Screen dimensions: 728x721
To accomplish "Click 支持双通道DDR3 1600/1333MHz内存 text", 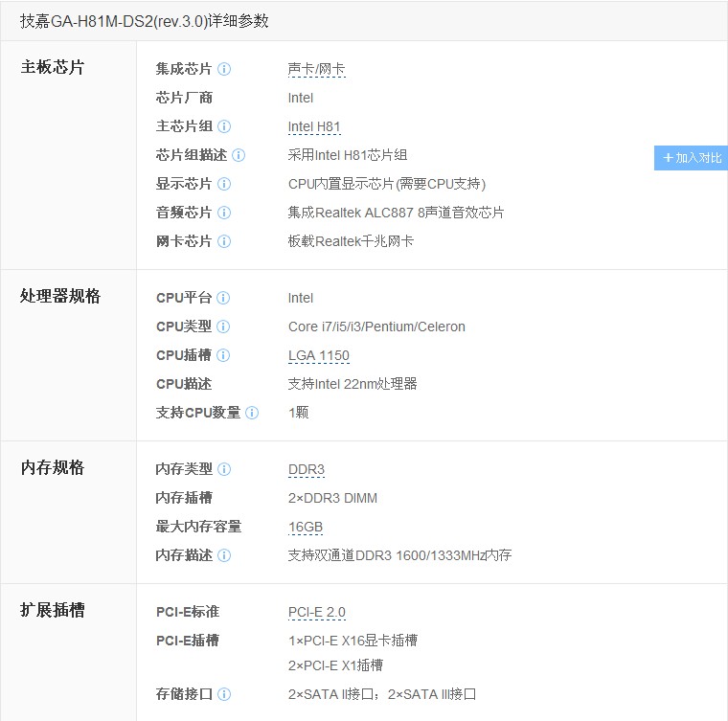I will 399,555.
